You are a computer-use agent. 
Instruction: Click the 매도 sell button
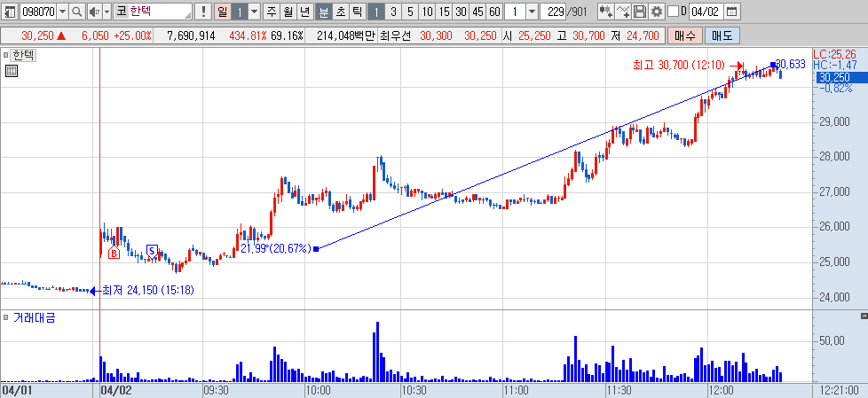(722, 36)
